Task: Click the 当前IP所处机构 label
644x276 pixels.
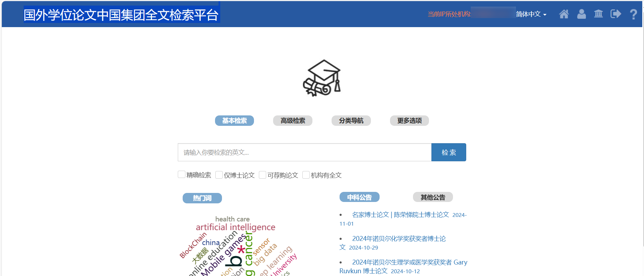Action: click(x=449, y=14)
